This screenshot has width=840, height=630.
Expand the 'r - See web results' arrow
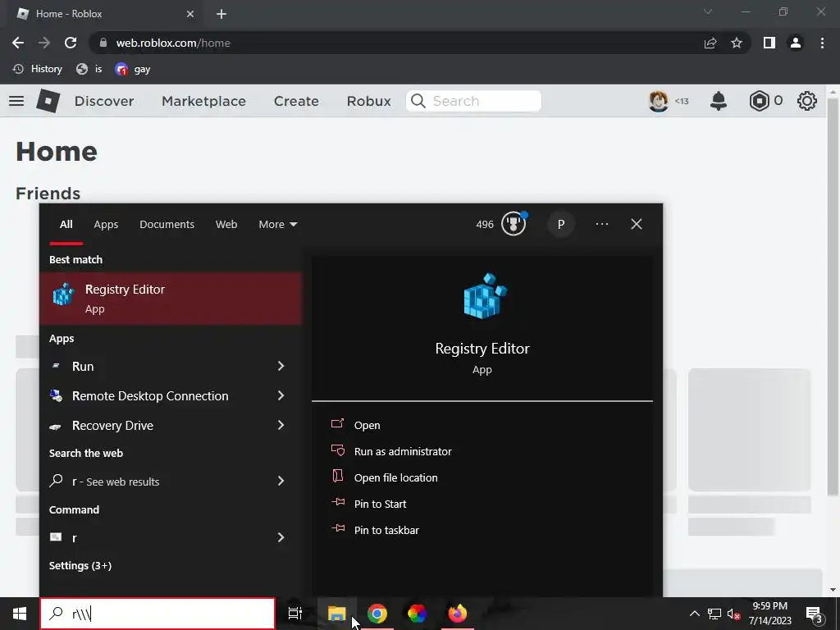click(x=281, y=481)
